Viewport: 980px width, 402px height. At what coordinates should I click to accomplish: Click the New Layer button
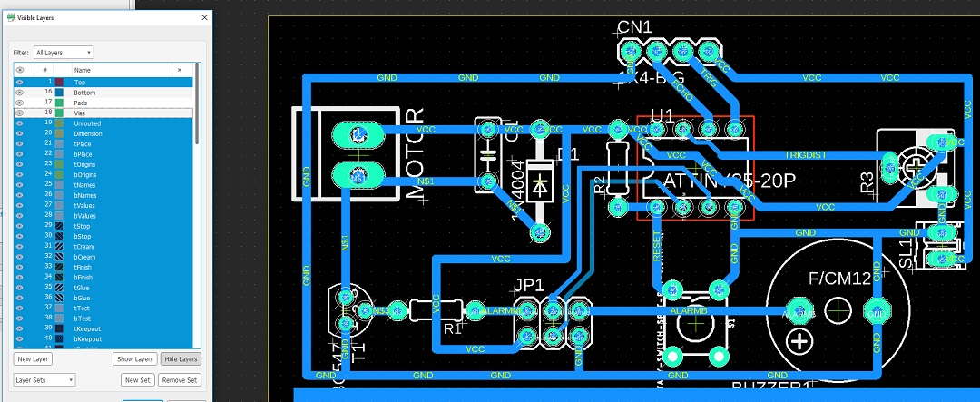tap(34, 358)
